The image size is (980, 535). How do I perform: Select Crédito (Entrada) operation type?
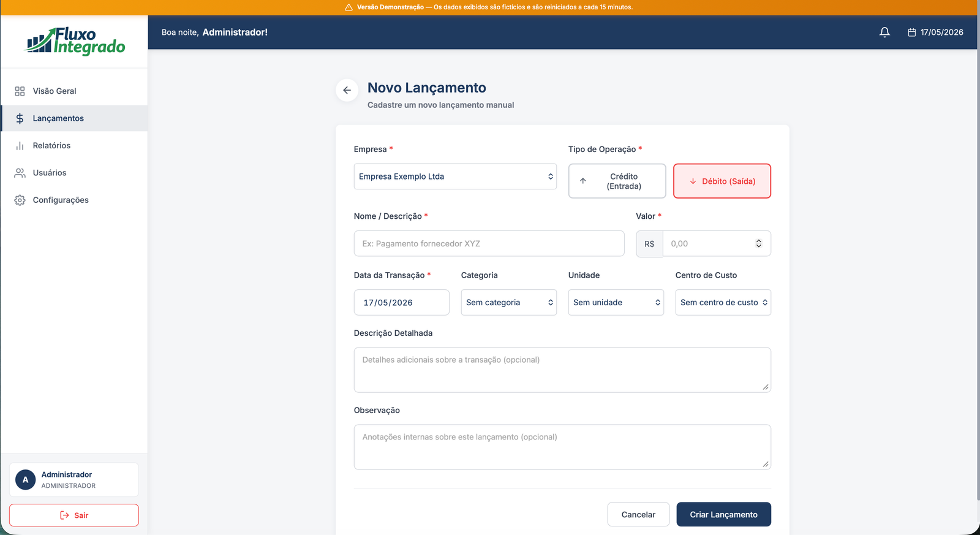(617, 181)
